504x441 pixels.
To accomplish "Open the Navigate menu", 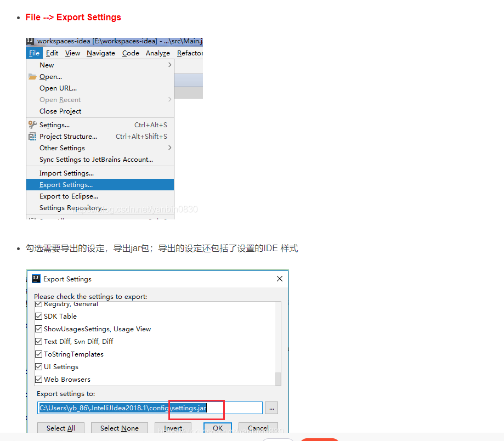I will [100, 53].
